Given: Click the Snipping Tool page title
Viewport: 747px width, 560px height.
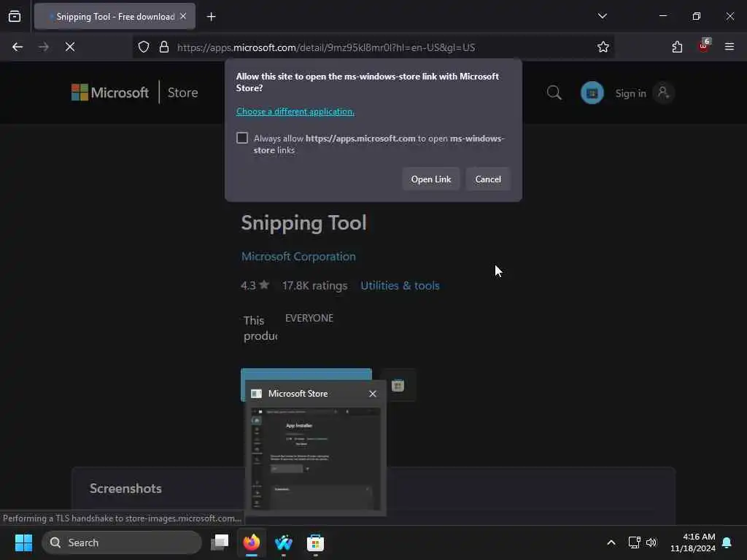Looking at the screenshot, I should click(x=303, y=223).
